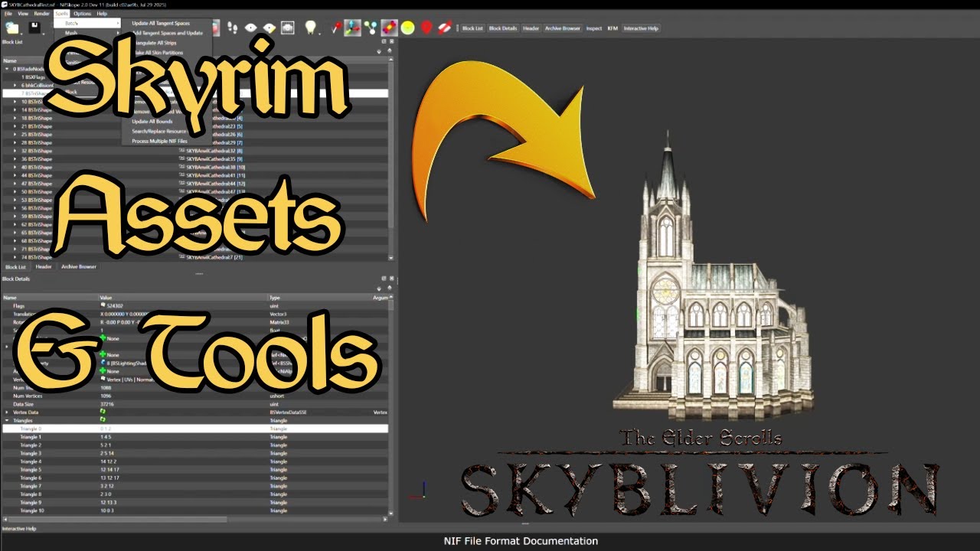
Task: Toggle the Block List toolbar button
Action: coord(472,28)
